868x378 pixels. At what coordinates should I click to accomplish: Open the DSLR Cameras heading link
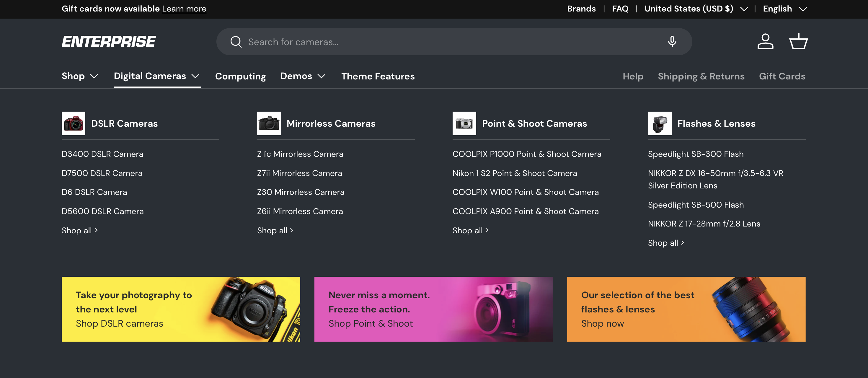point(124,123)
